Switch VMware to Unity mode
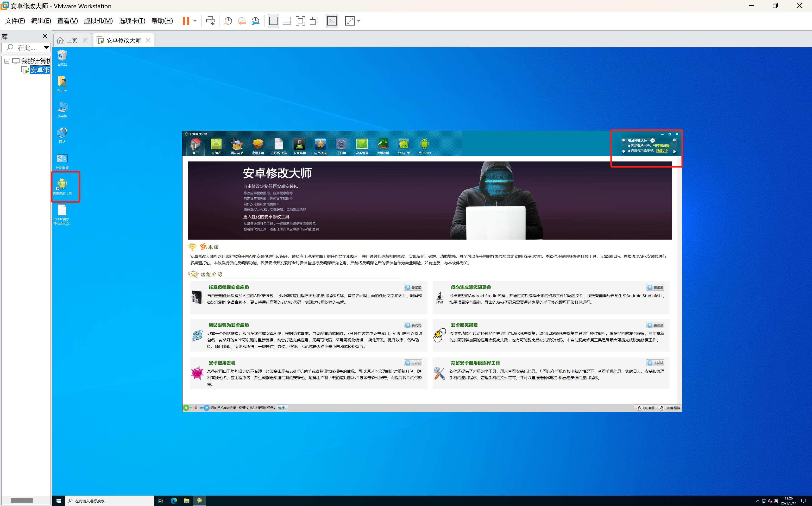 pyautogui.click(x=314, y=21)
